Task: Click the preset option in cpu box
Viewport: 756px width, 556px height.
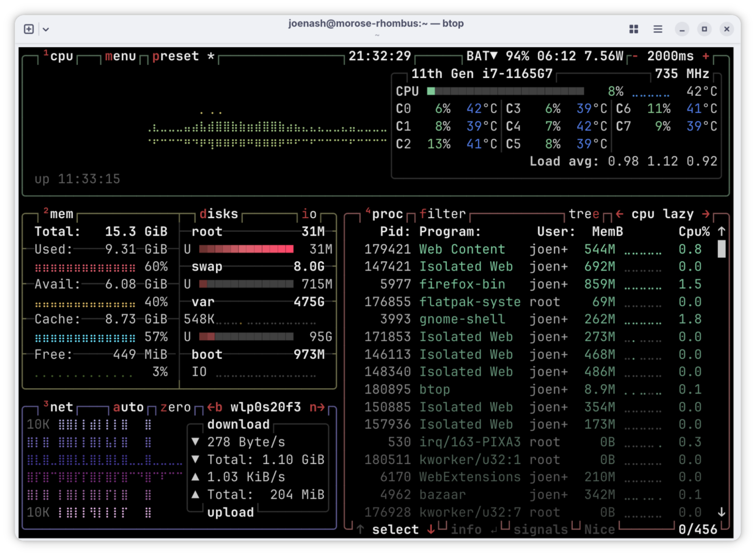Action: point(175,56)
